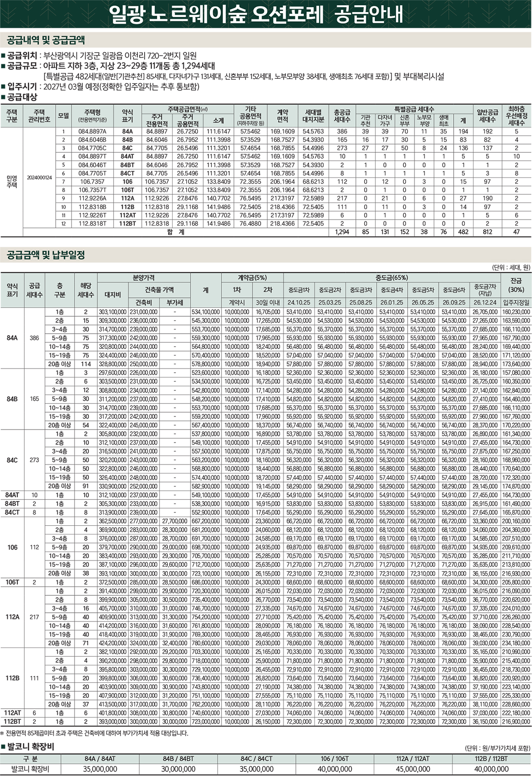Click the '분양가격' header

(x=144, y=278)
